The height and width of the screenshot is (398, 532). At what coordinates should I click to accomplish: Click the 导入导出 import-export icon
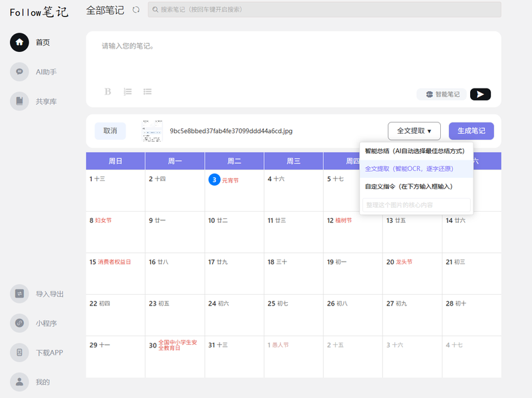tap(19, 294)
